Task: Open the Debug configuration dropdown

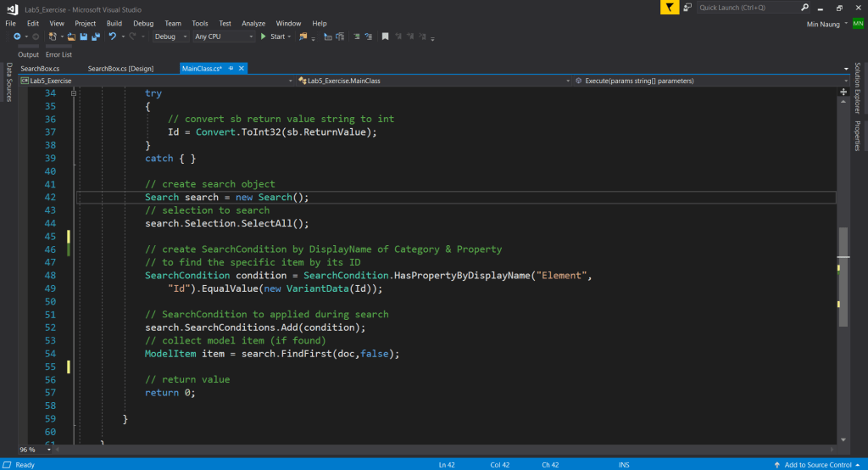Action: 170,37
